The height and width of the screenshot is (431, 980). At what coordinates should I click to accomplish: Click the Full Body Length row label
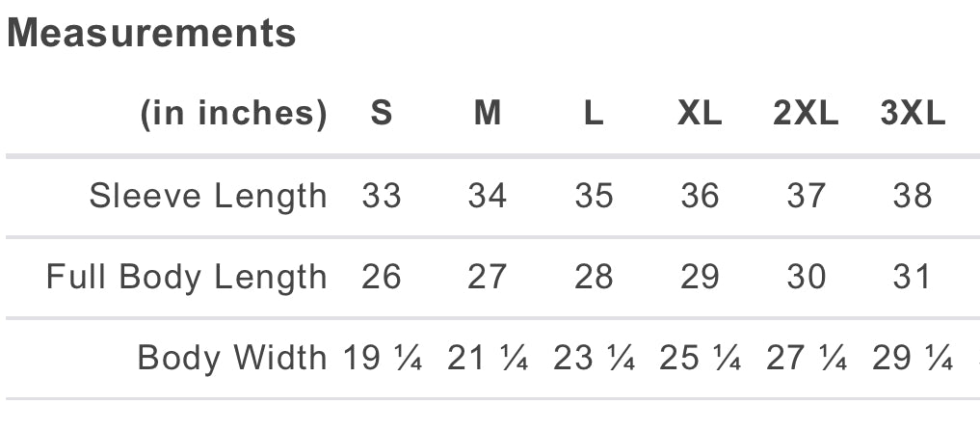click(x=187, y=278)
